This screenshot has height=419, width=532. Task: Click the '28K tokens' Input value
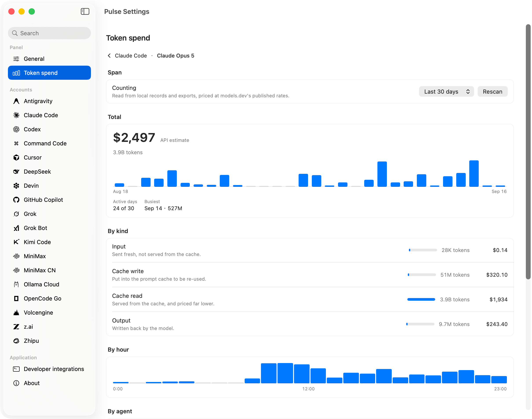(456, 250)
